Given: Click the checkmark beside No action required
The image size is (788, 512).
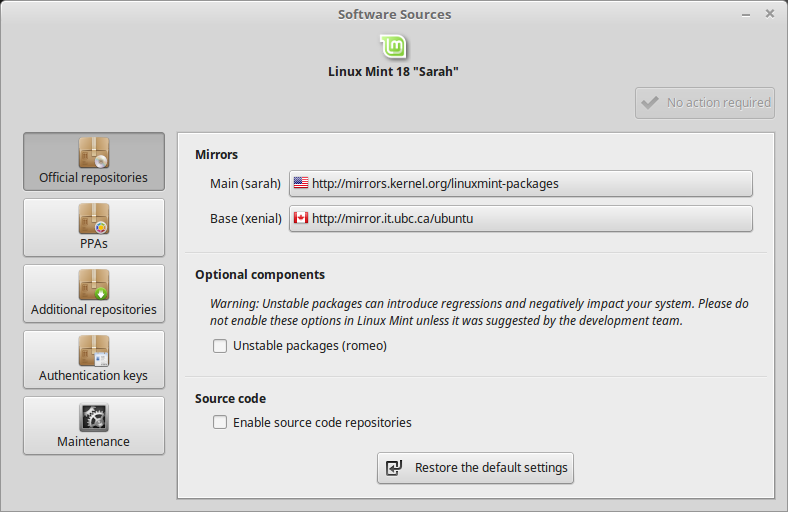Looking at the screenshot, I should 650,102.
